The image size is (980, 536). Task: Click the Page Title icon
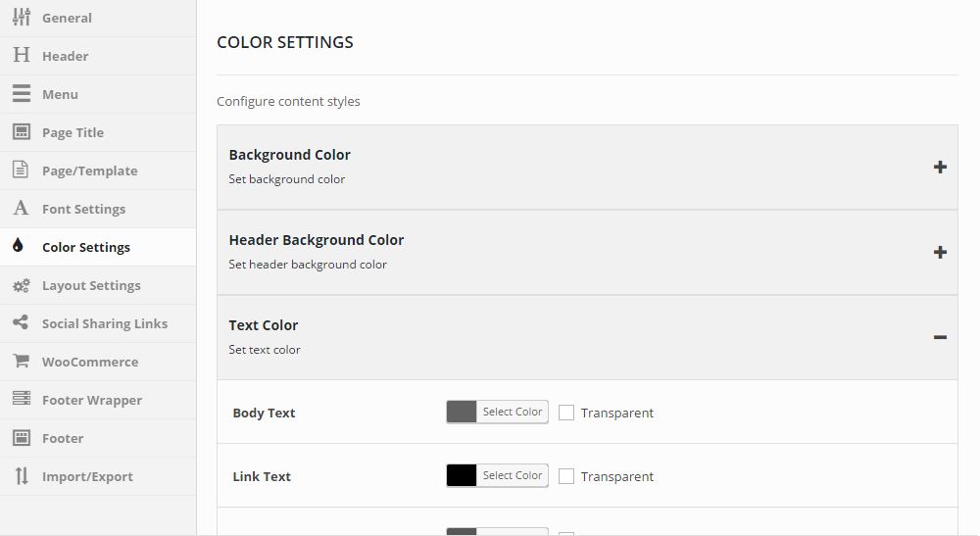(22, 132)
